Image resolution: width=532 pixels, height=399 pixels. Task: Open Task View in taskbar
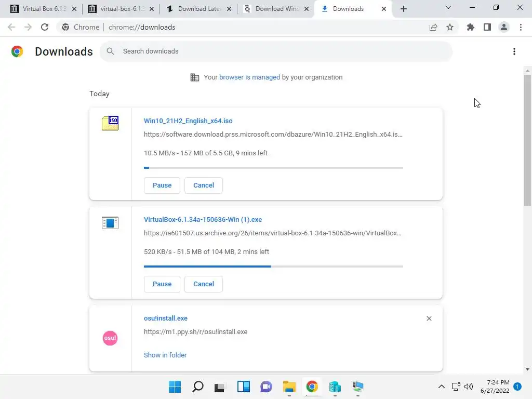tap(220, 387)
